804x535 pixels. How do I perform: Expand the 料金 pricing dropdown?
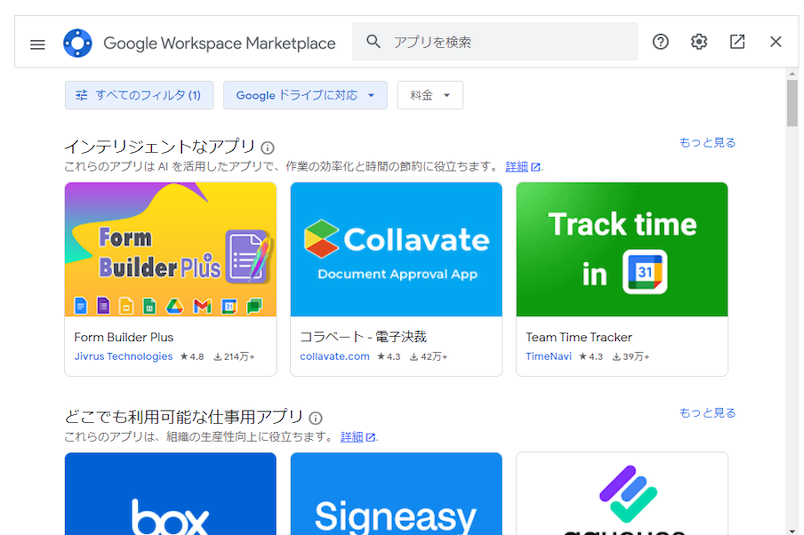point(430,95)
